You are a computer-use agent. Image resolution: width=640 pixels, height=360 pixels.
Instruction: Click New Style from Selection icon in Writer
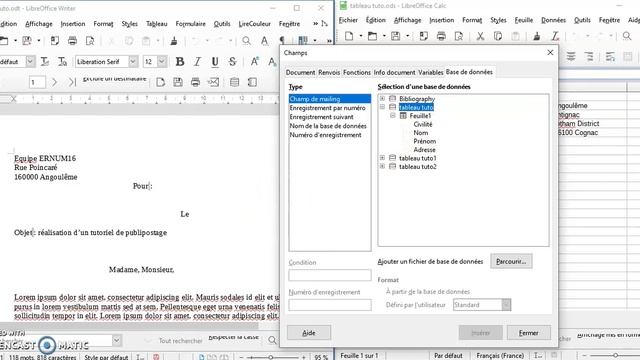click(x=62, y=62)
